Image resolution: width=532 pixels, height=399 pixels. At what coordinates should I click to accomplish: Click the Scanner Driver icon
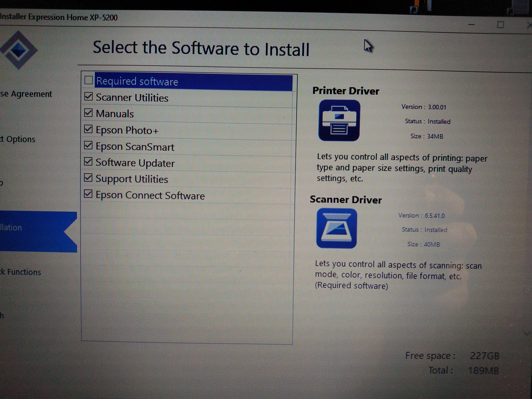point(336,228)
